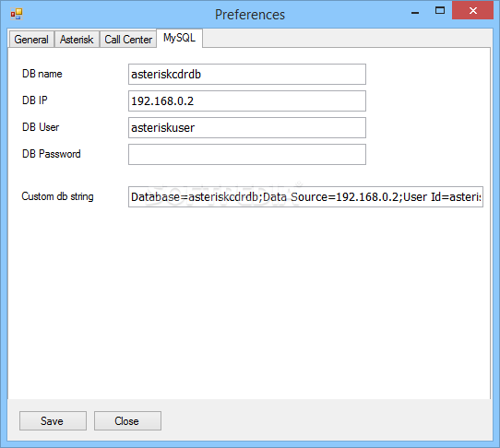Open the Asterisk tab

pos(77,40)
